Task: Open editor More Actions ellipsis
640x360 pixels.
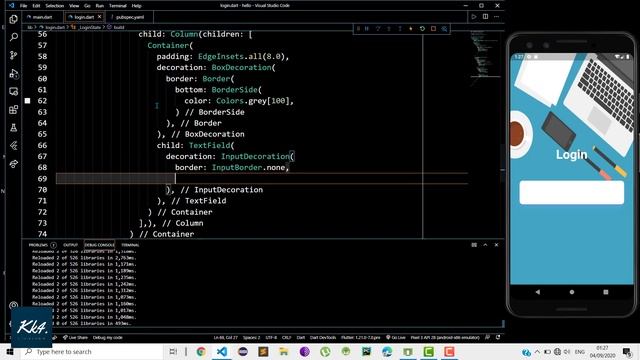Action: tap(496, 17)
